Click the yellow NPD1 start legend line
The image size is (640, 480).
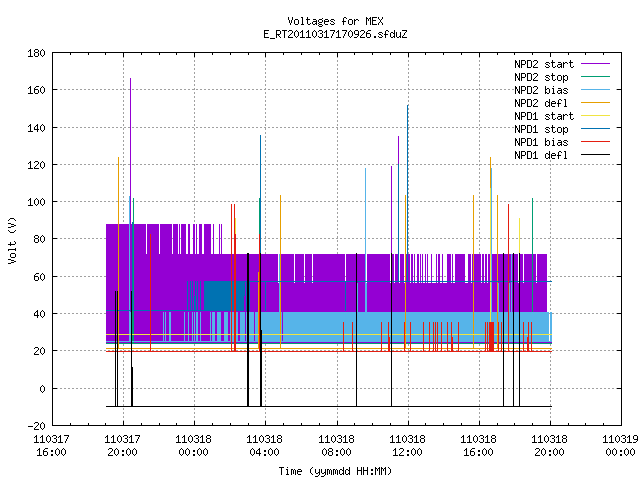point(595,116)
